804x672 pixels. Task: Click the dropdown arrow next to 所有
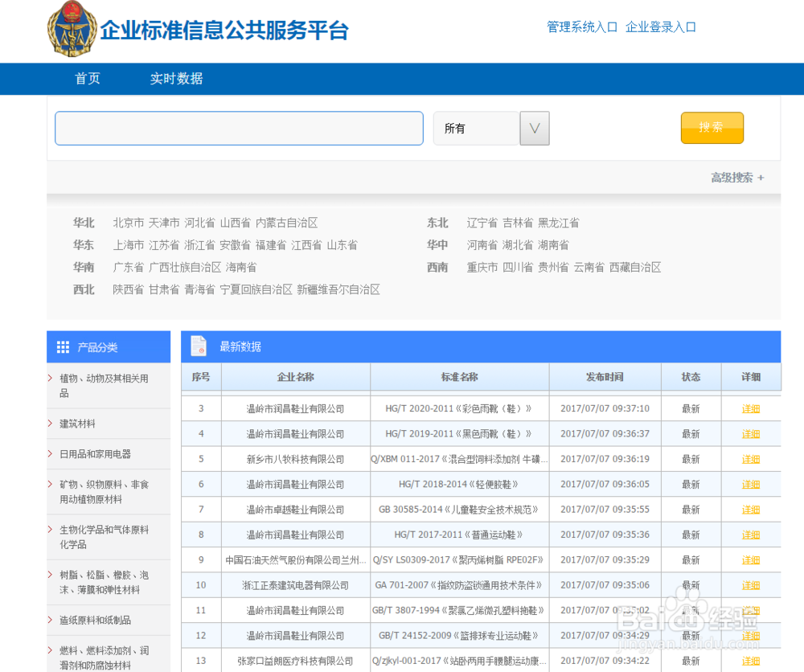point(535,128)
